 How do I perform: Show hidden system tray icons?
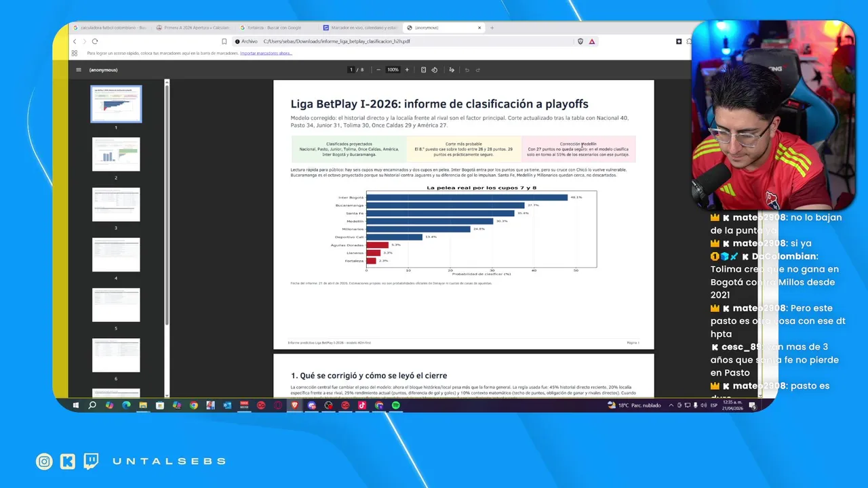671,405
